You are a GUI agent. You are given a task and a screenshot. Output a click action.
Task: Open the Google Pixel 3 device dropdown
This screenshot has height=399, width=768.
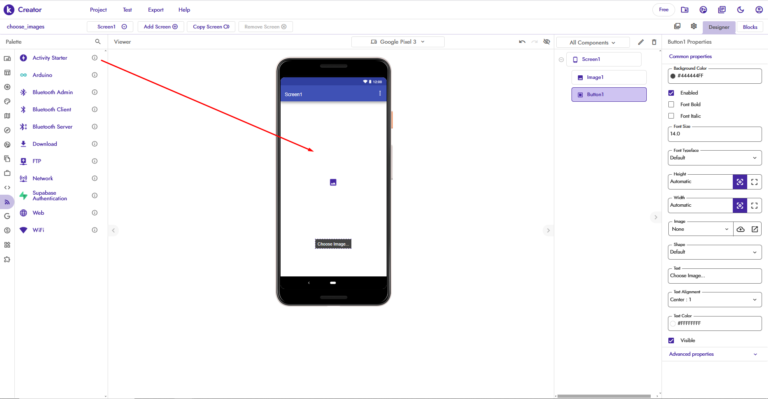point(398,42)
